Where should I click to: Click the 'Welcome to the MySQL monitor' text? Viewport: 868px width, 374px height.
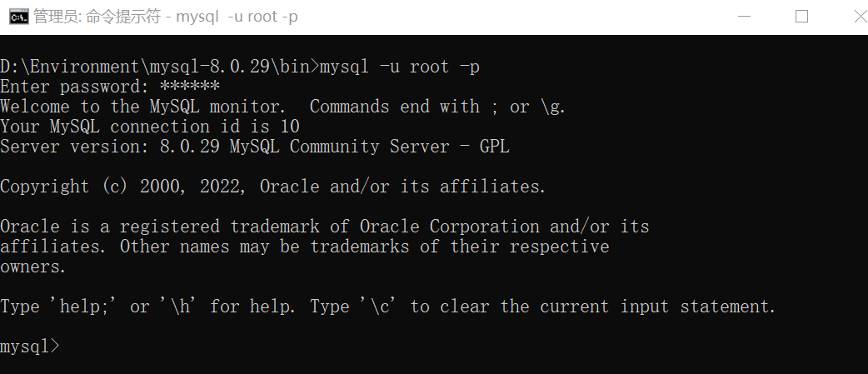tap(144, 107)
